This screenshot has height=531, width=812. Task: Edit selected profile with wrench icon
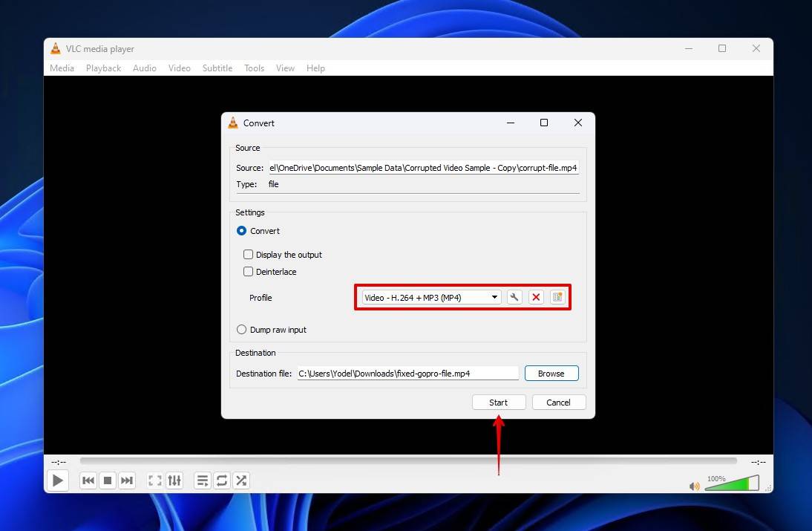[514, 298]
